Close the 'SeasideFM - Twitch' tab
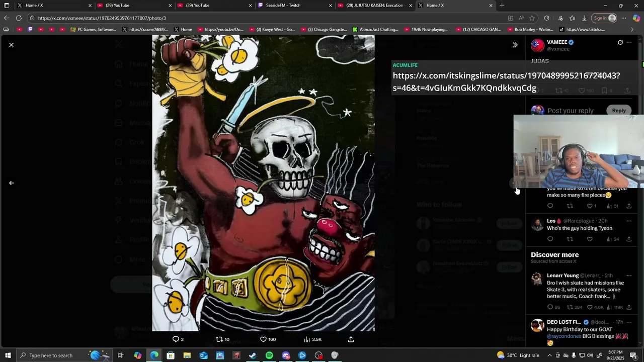This screenshot has height=362, width=644. 331,6
